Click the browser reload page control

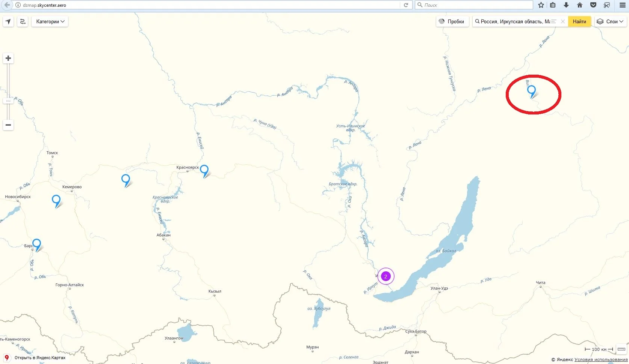coord(406,5)
